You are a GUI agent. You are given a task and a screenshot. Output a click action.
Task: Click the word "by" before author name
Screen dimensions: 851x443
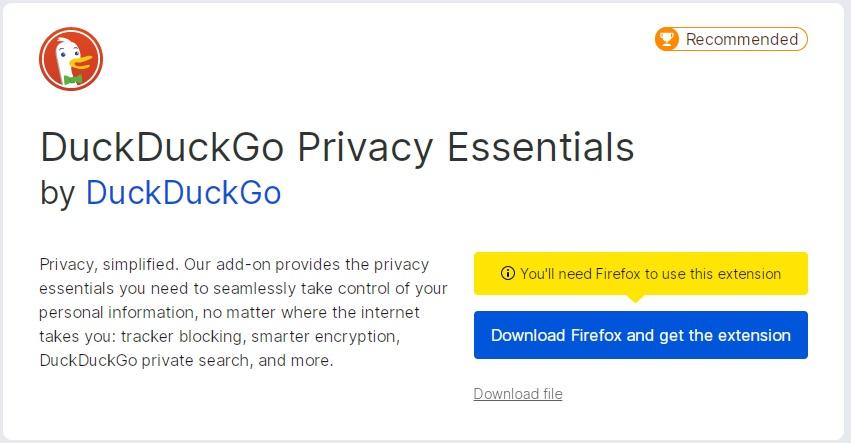point(58,194)
